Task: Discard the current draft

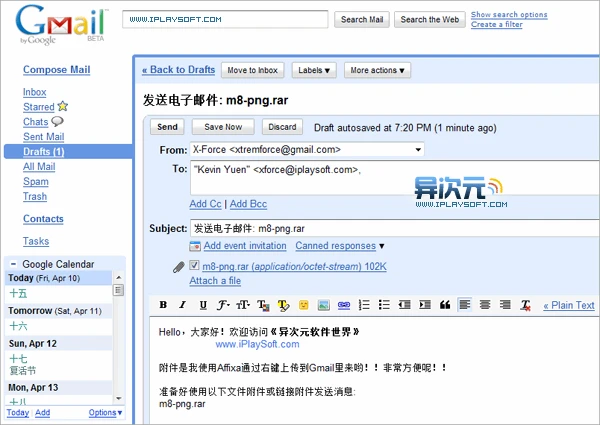Action: point(282,127)
